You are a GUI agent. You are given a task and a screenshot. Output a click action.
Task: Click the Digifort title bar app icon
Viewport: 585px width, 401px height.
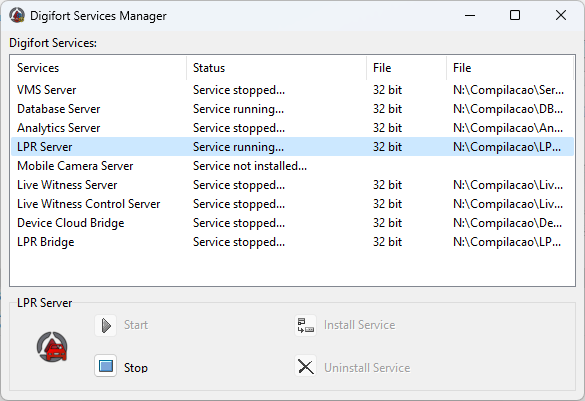17,15
